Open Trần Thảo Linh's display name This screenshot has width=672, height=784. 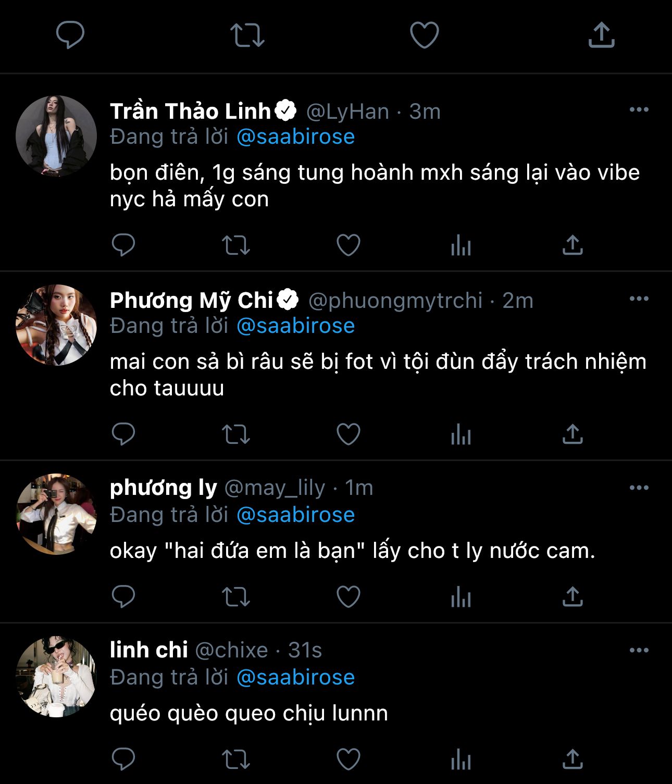(190, 111)
